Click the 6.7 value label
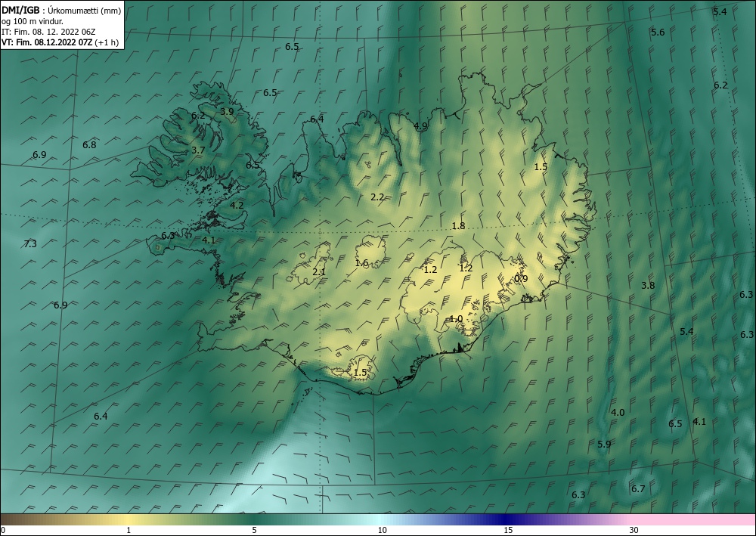Viewport: 756px width, 536px height. point(638,489)
